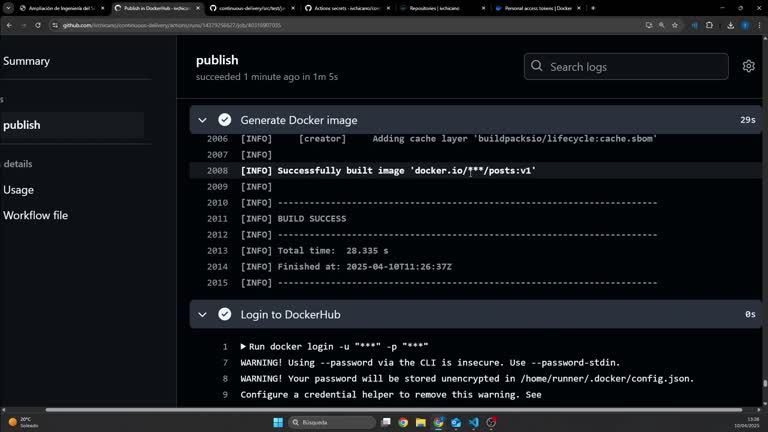Select the Publish in DockerHub tab
The height and width of the screenshot is (432, 768).
point(156,8)
